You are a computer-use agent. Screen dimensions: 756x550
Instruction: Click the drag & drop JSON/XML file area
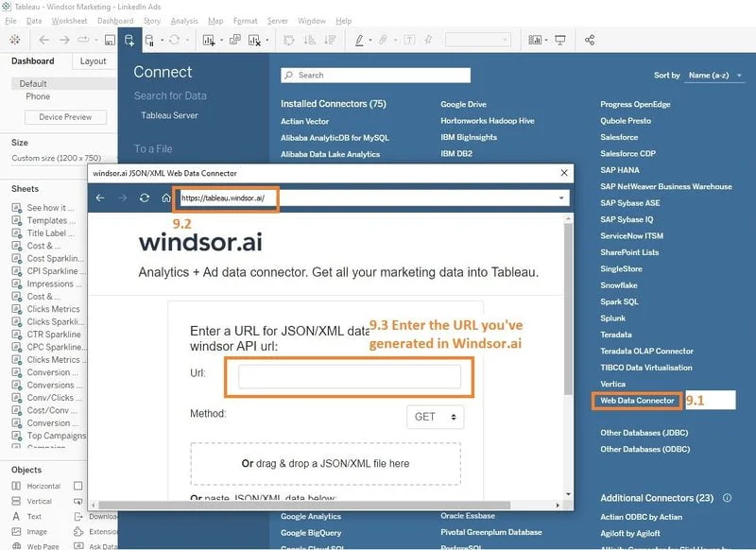(325, 464)
